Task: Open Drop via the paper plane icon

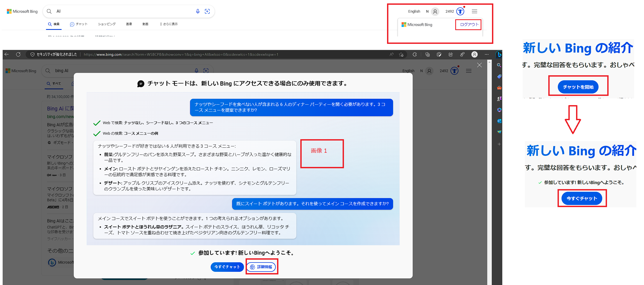Action: pyautogui.click(x=499, y=132)
